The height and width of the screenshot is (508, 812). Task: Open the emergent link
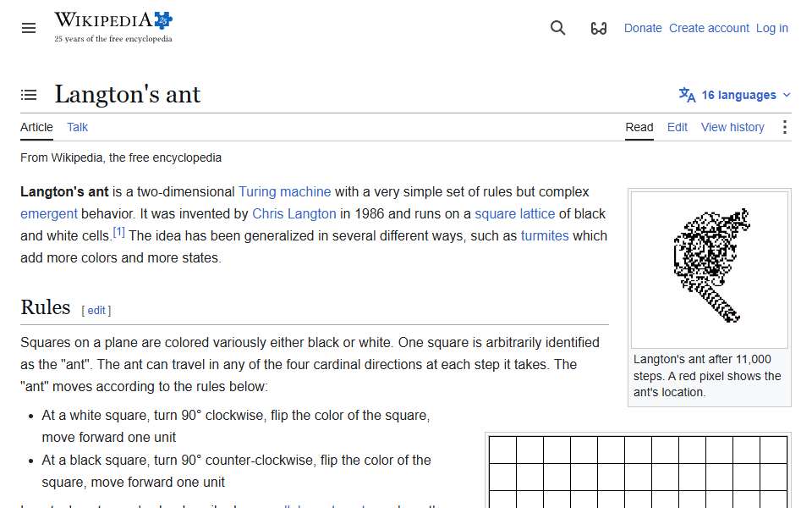(49, 214)
